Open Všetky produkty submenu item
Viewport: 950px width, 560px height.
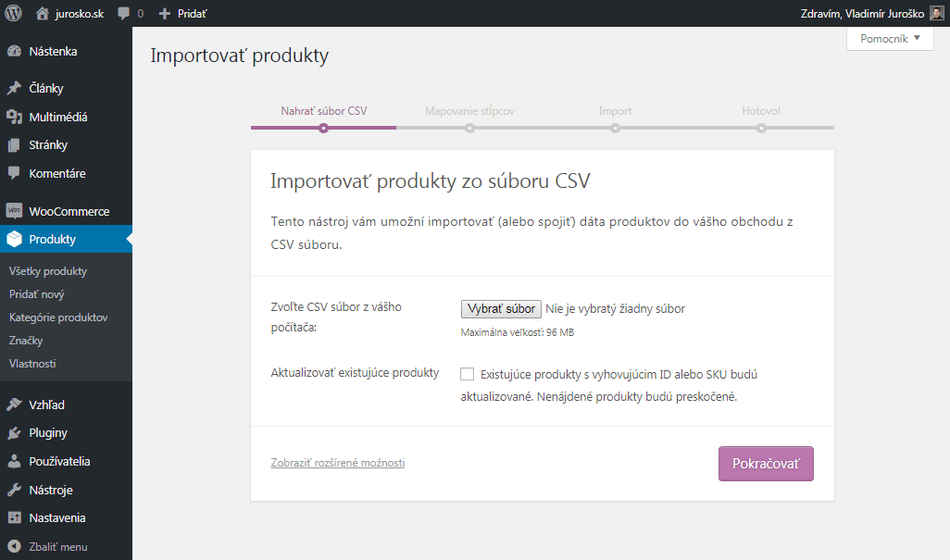coord(48,271)
